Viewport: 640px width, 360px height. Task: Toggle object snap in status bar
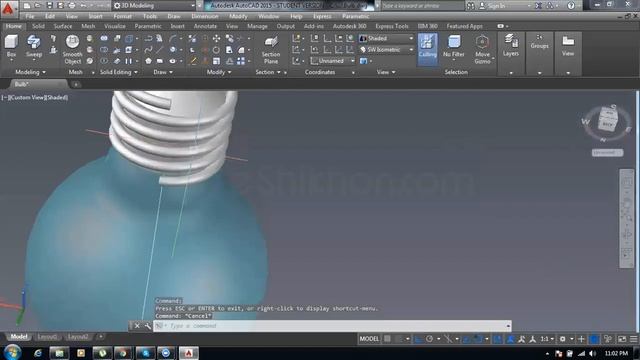tap(478, 339)
